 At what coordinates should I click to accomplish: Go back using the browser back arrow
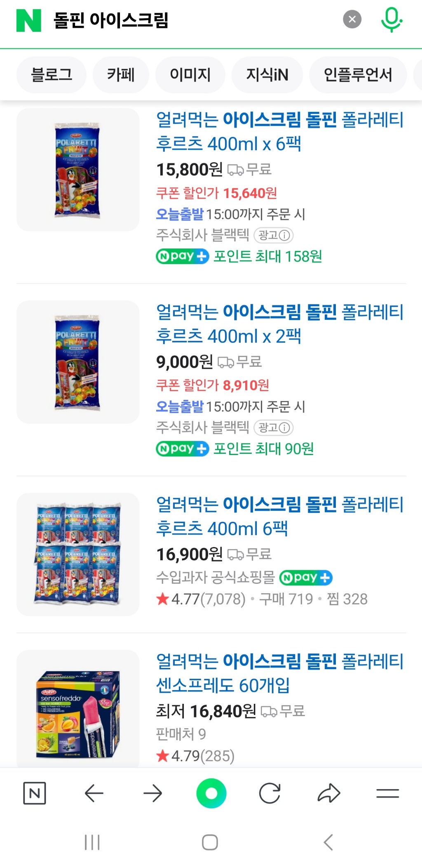[x=94, y=793]
